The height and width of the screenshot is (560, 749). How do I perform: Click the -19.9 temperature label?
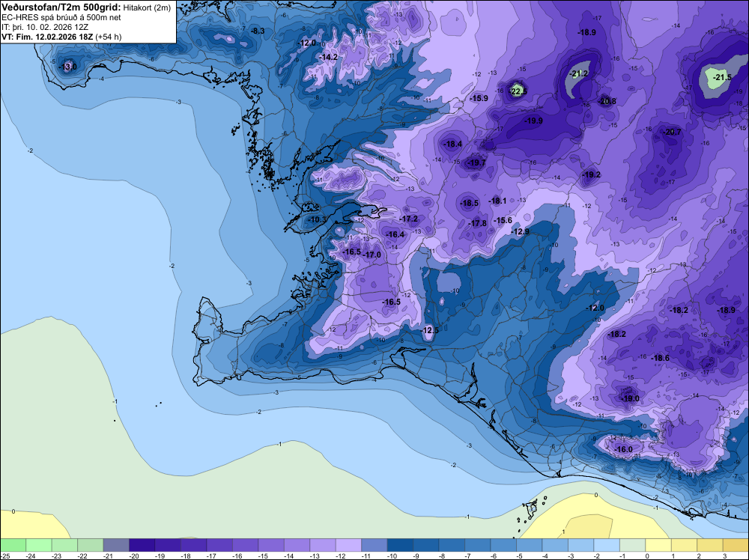533,121
